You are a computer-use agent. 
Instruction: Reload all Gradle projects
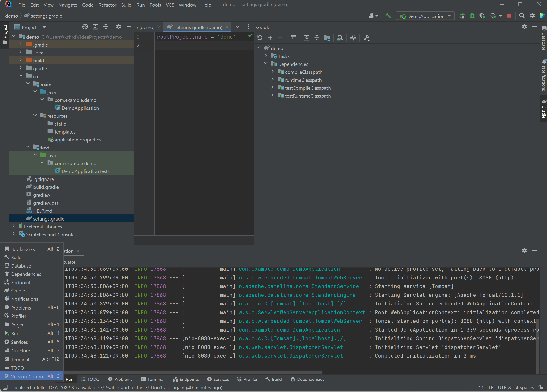click(x=260, y=38)
